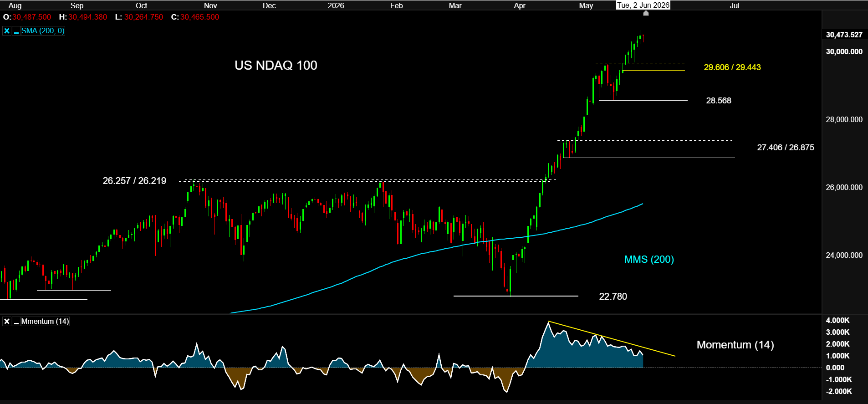Select the MMS (200) cyan label
This screenshot has width=868, height=404.
pos(649,260)
